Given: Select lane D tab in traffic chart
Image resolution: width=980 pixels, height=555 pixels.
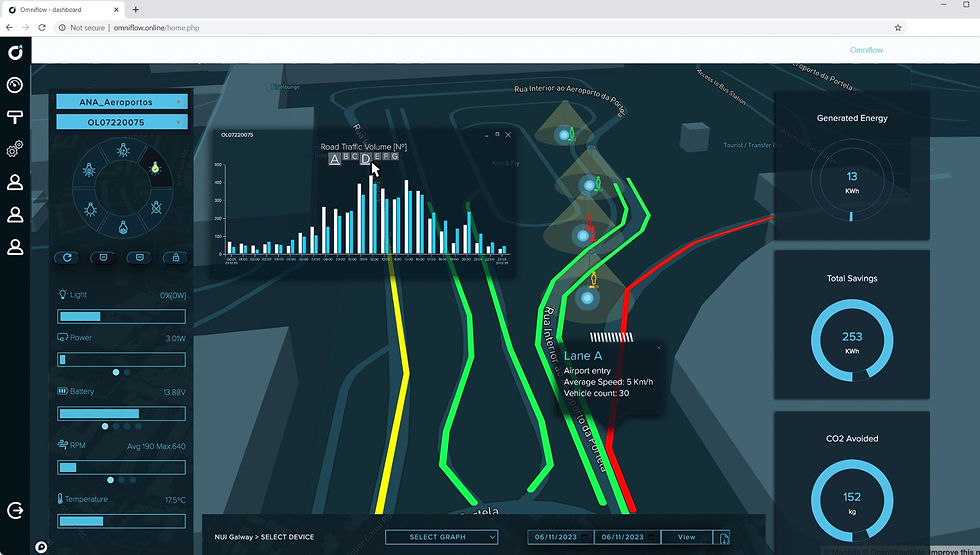Looking at the screenshot, I should coord(366,159).
